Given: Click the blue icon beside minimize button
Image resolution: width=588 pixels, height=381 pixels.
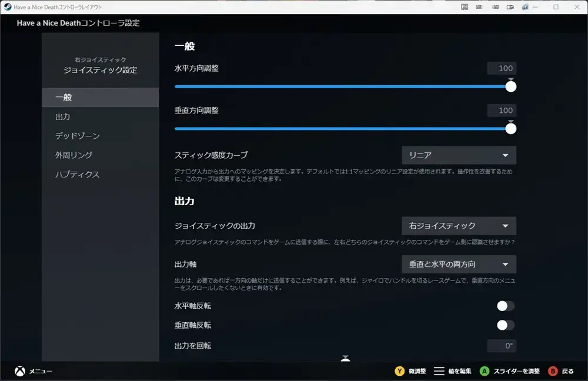Looking at the screenshot, I should pyautogui.click(x=525, y=6).
